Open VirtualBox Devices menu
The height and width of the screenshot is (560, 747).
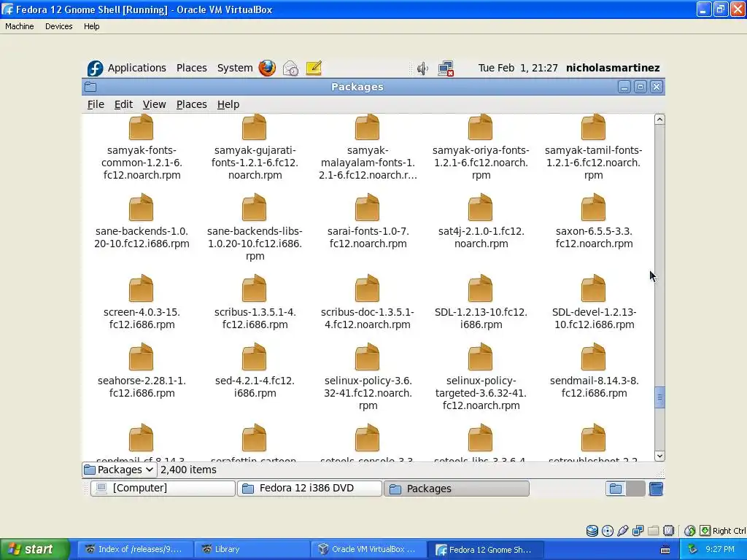58,26
